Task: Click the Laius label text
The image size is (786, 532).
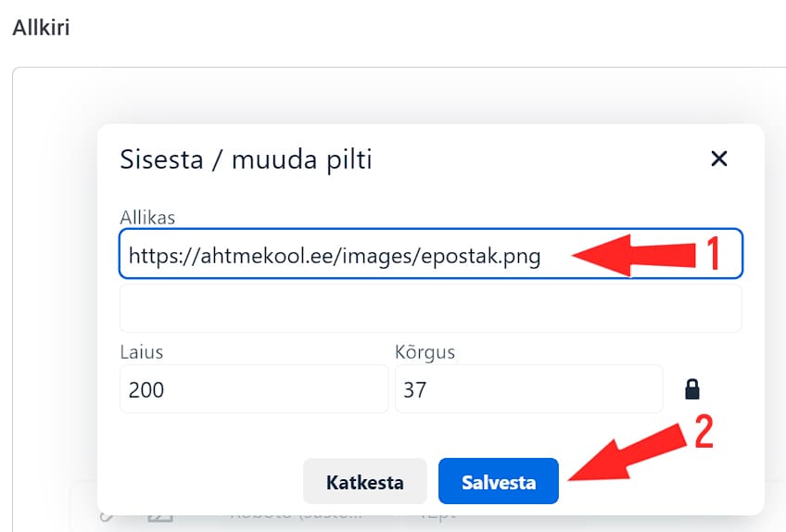Action: [141, 353]
